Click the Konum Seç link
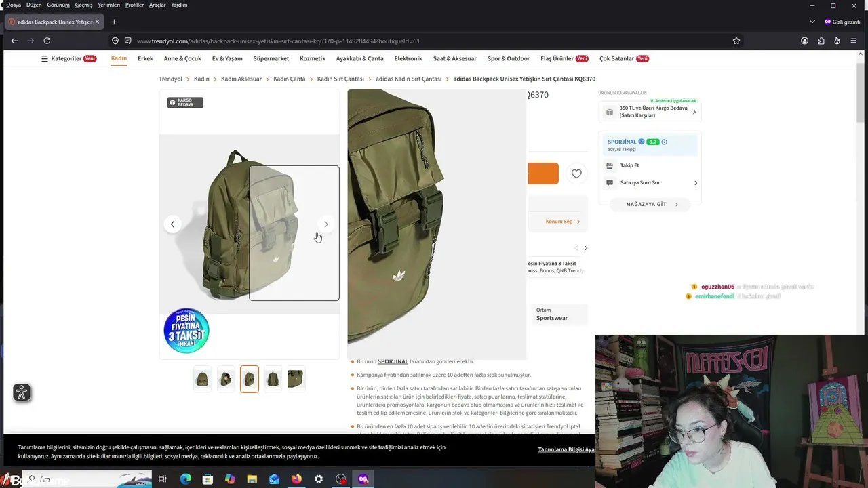 (x=563, y=222)
